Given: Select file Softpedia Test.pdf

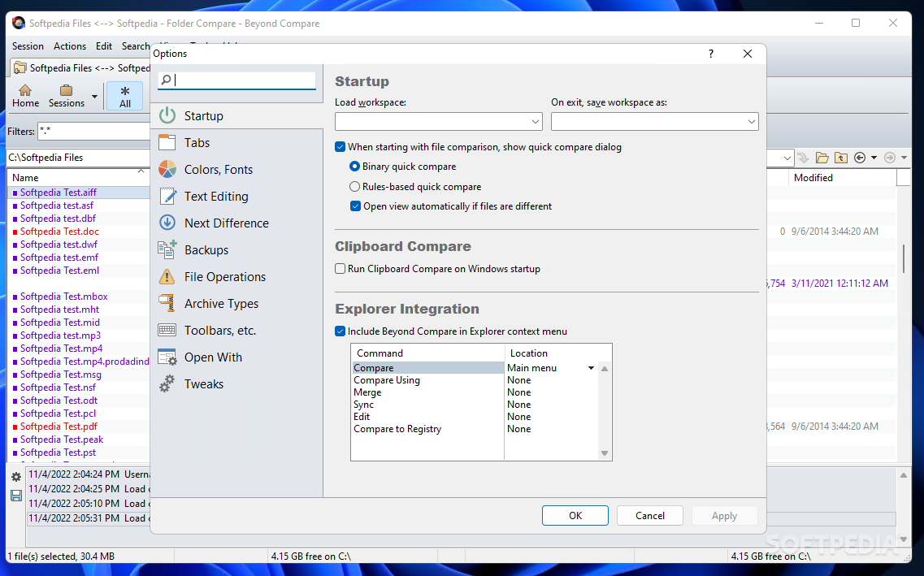Looking at the screenshot, I should click(x=59, y=427).
